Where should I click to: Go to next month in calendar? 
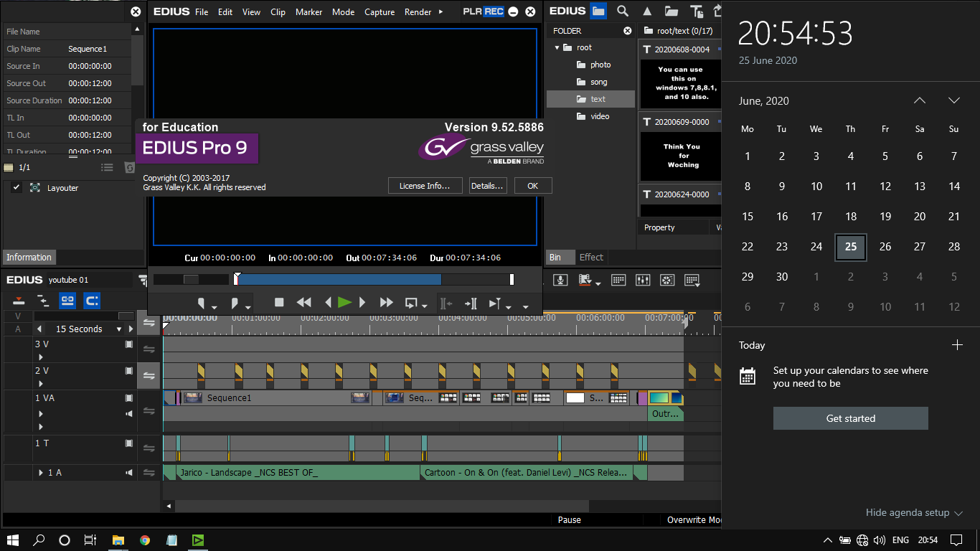pyautogui.click(x=953, y=100)
